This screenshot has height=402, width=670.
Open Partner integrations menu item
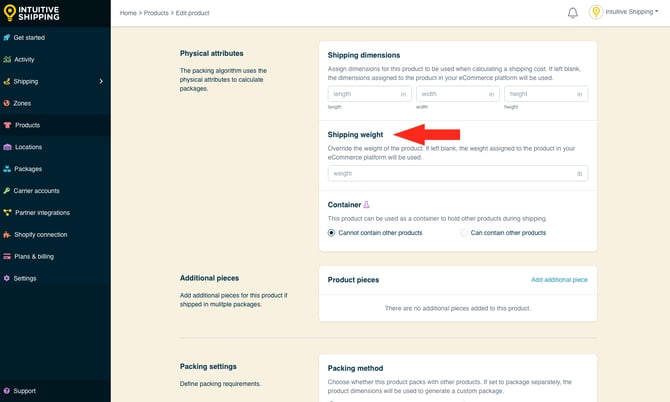click(40, 212)
